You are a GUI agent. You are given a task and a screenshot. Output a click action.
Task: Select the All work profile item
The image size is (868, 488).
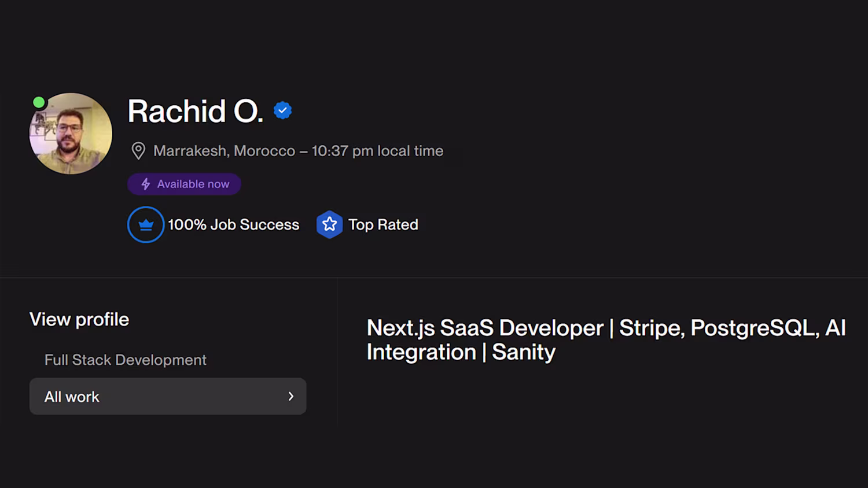[72, 397]
